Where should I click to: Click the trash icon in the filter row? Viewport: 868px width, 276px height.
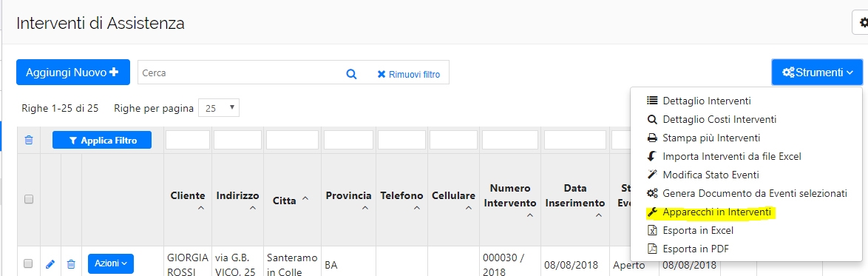point(29,140)
